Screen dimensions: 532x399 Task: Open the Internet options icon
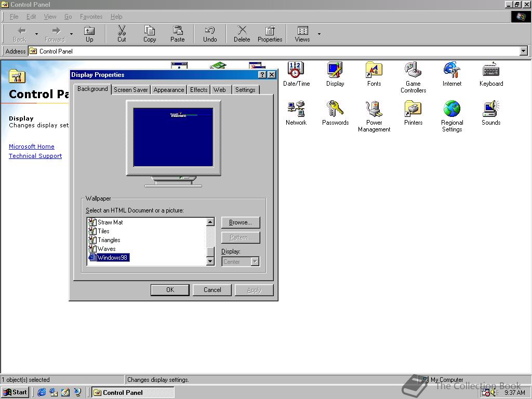[x=452, y=74]
